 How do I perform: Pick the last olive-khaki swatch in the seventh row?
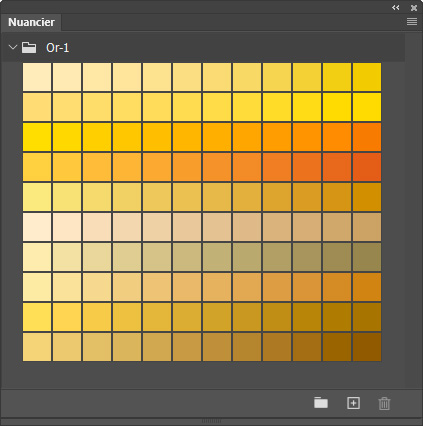point(367,257)
